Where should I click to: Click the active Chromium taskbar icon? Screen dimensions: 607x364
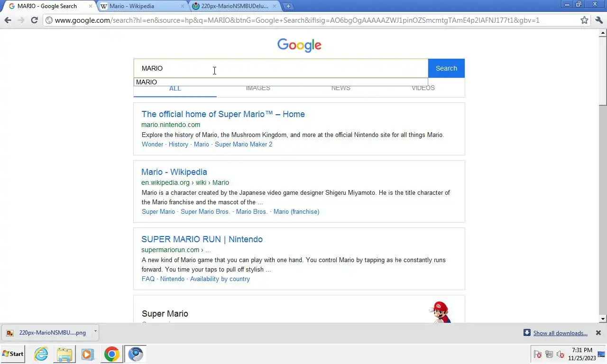point(135,354)
